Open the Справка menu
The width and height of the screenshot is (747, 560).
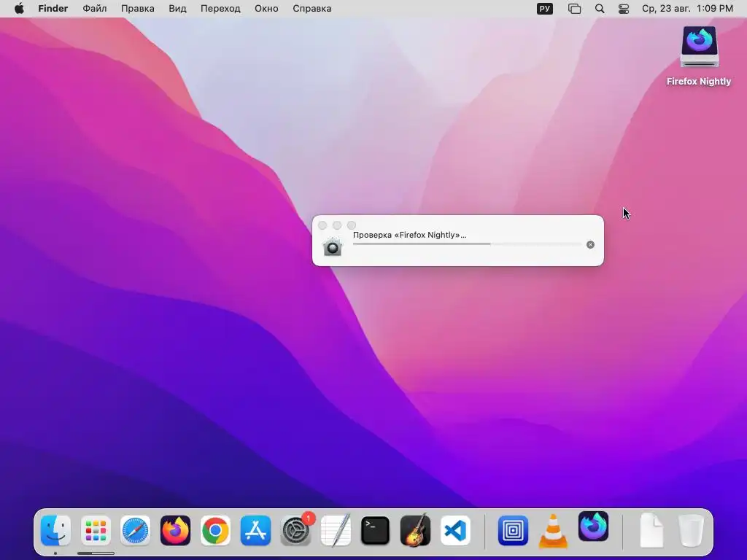tap(312, 9)
